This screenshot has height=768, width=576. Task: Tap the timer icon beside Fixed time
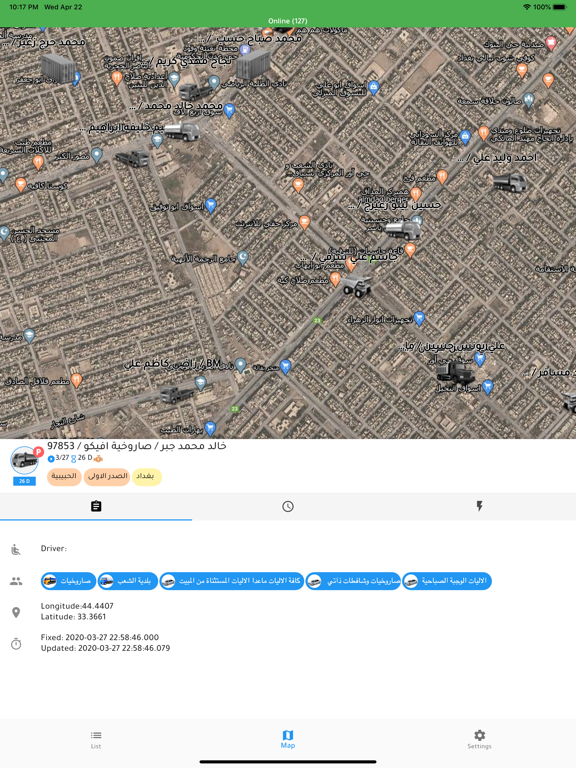point(16,643)
